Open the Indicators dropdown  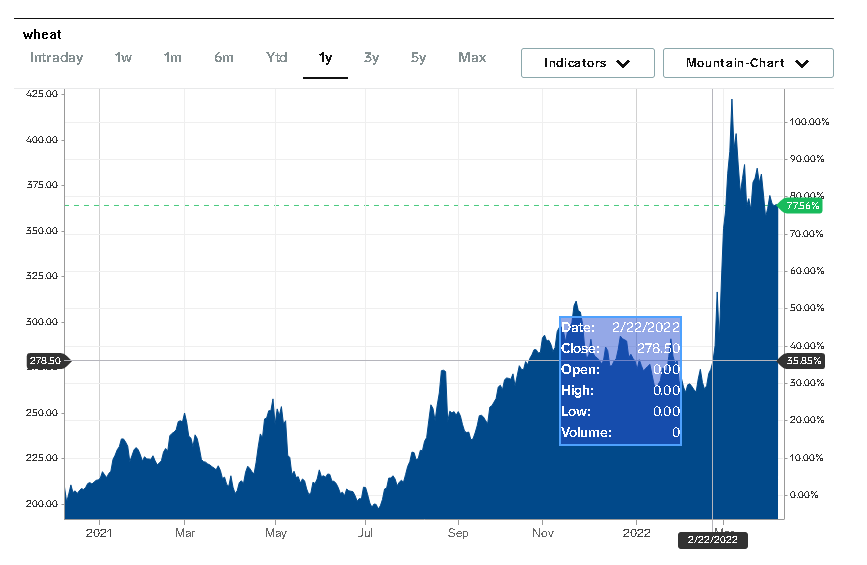(587, 63)
